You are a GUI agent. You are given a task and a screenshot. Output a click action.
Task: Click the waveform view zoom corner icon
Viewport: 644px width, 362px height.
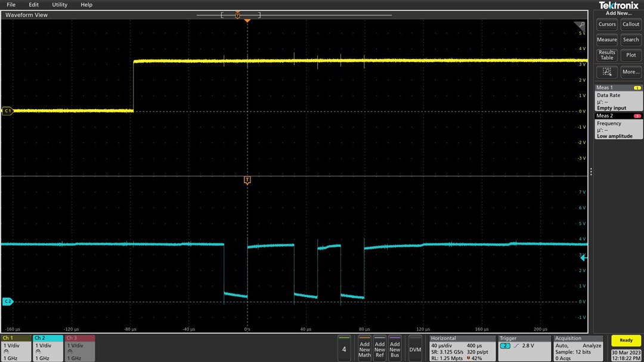[x=580, y=26]
